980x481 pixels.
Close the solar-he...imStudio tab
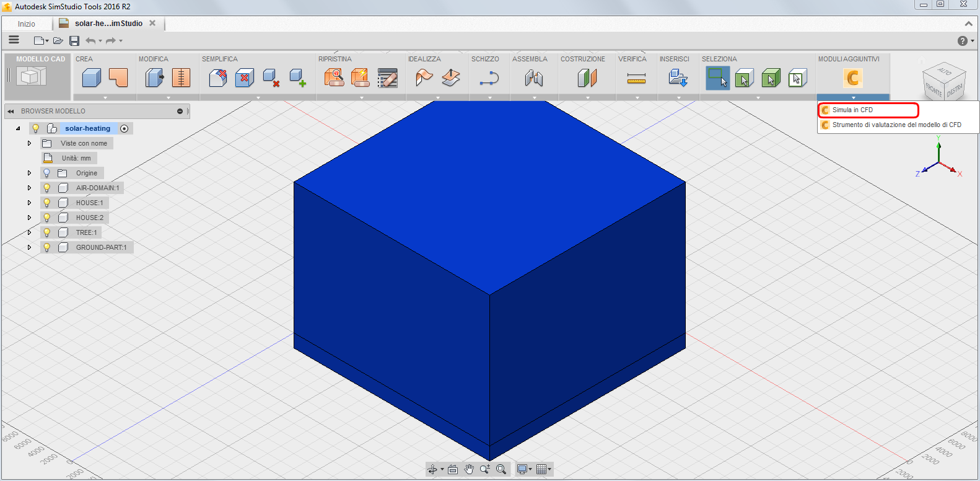[x=152, y=23]
